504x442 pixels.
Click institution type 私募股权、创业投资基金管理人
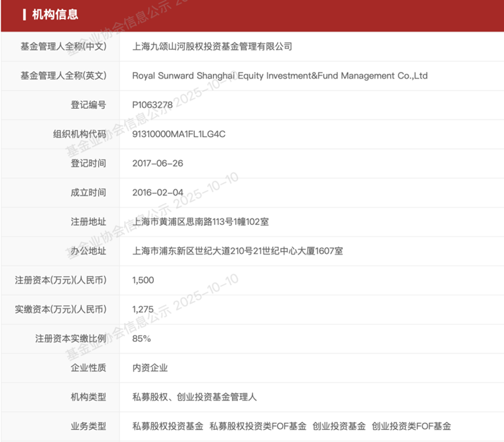click(195, 397)
